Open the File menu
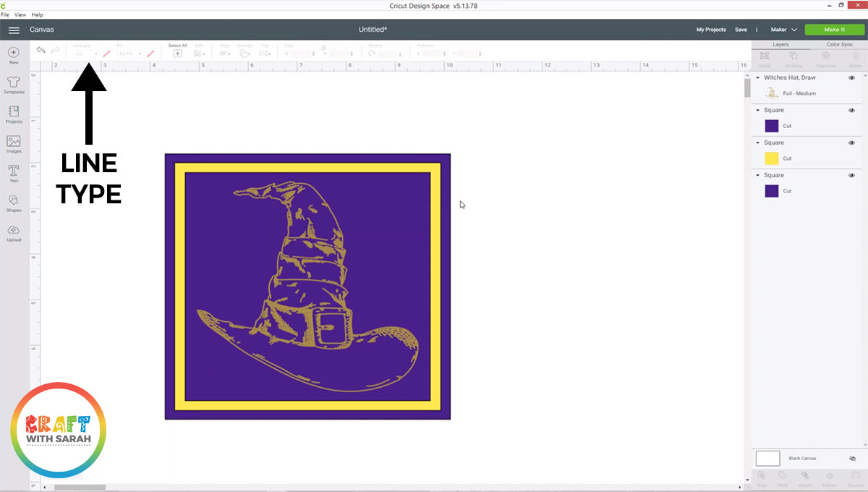Screen dimensions: 868x492 point(5,14)
